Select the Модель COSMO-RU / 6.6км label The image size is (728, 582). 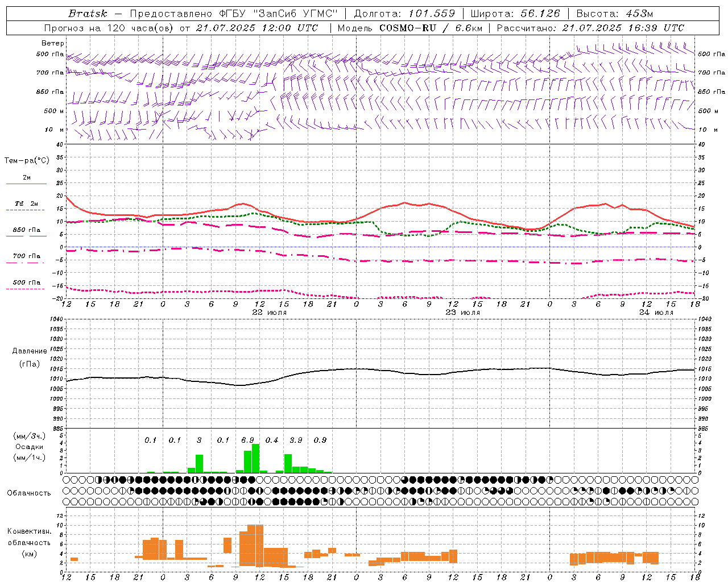(409, 28)
